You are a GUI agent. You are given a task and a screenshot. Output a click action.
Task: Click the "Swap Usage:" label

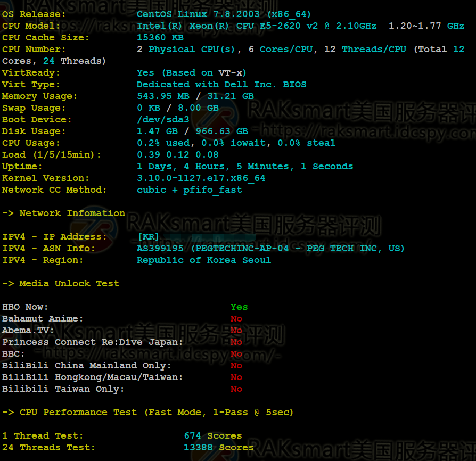(x=34, y=108)
